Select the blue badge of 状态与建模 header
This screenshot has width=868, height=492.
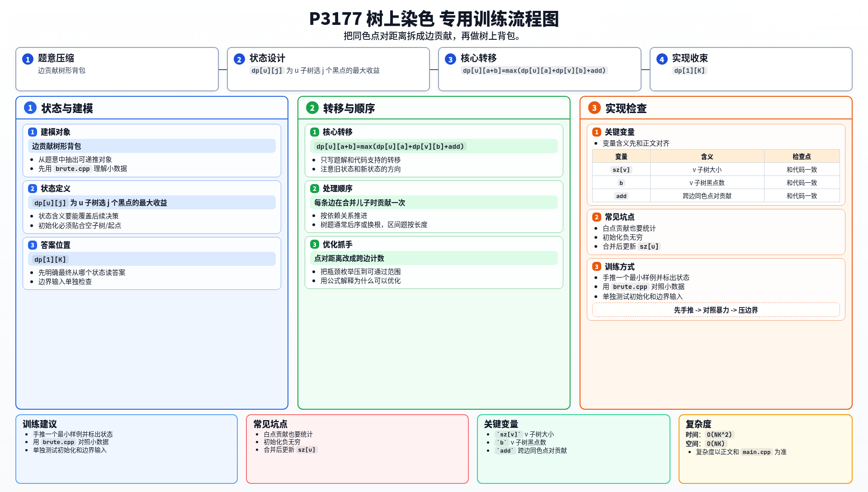[x=30, y=108]
